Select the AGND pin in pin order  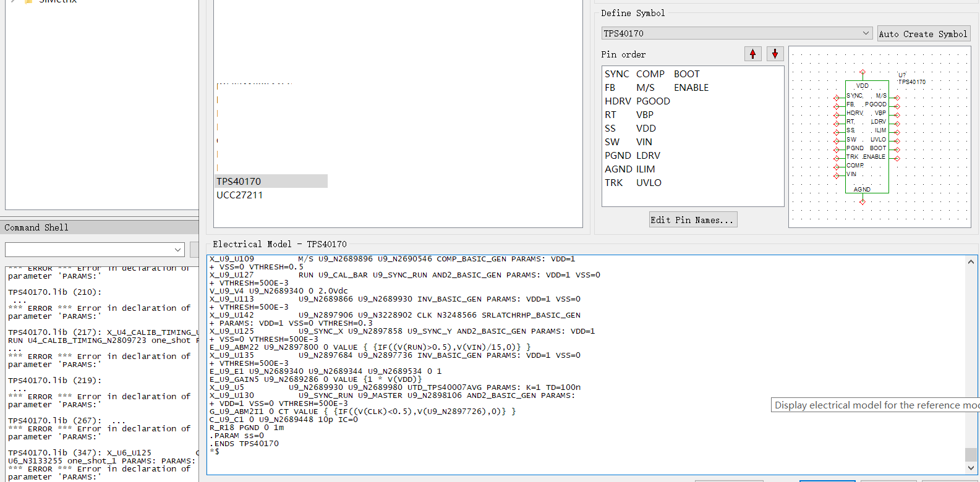[x=618, y=169]
